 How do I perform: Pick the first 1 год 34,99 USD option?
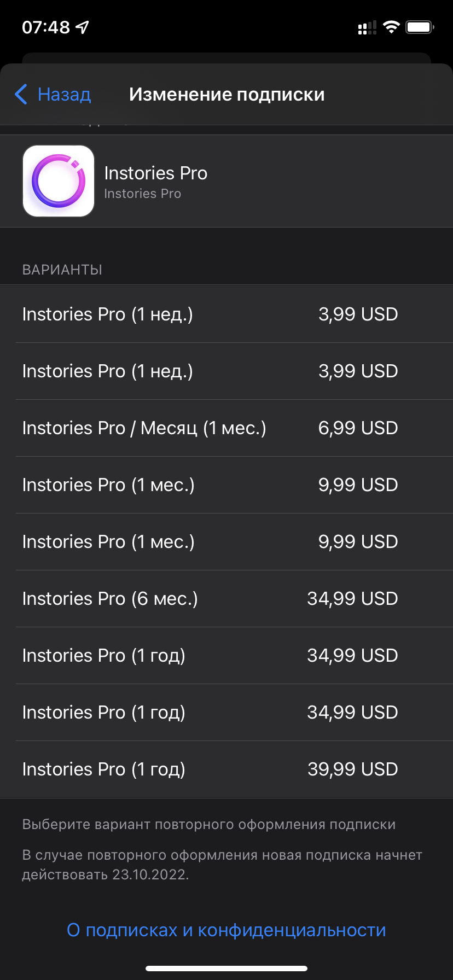pyautogui.click(x=226, y=656)
